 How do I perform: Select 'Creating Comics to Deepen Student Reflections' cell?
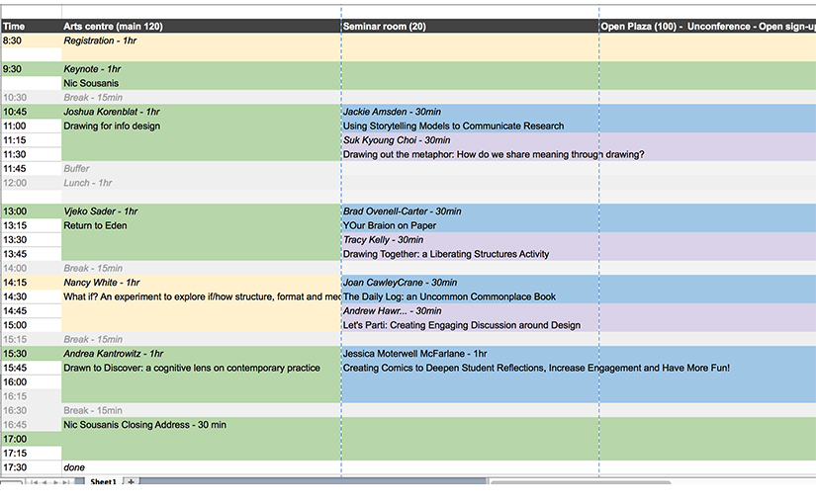pos(470,368)
